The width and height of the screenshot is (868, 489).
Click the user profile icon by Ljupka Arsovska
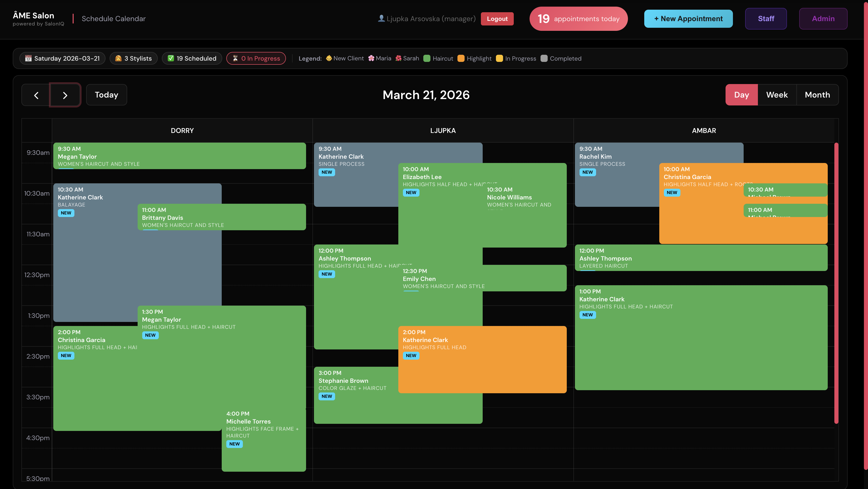(x=381, y=19)
